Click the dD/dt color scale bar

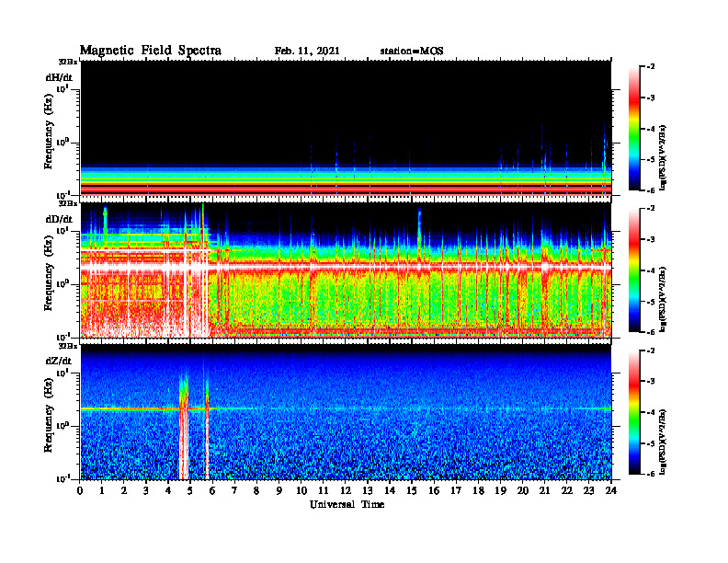click(634, 270)
